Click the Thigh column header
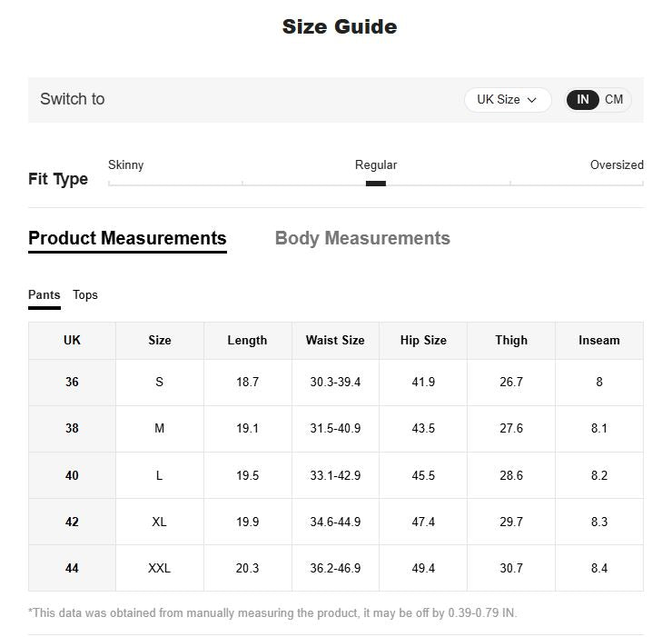The width and height of the screenshot is (672, 637). (x=511, y=341)
